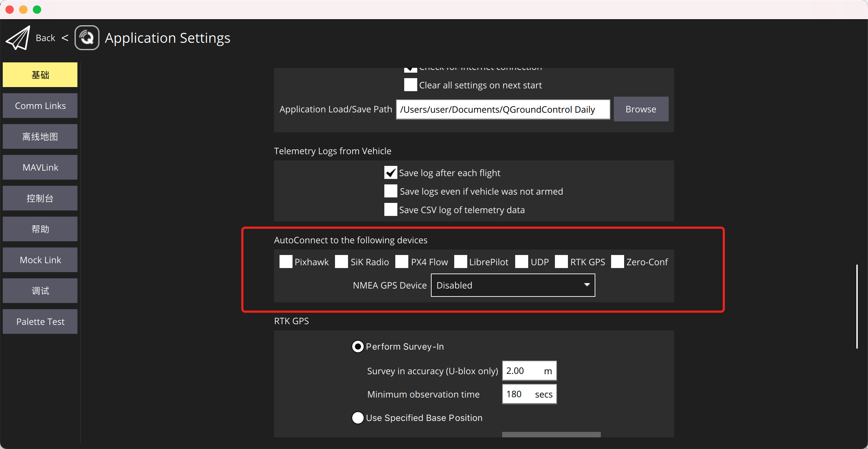This screenshot has height=449, width=868.
Task: Select Perform Survey-In radio option
Action: [x=358, y=347]
